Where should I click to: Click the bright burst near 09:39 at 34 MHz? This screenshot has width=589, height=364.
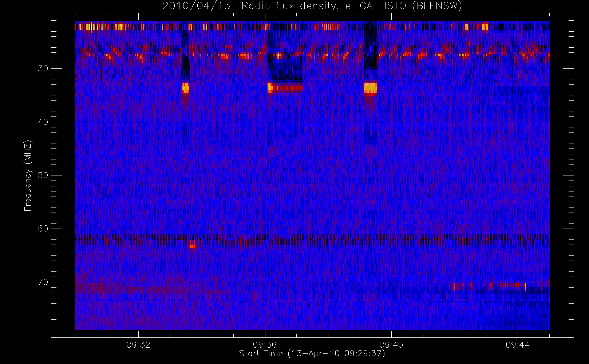(371, 88)
